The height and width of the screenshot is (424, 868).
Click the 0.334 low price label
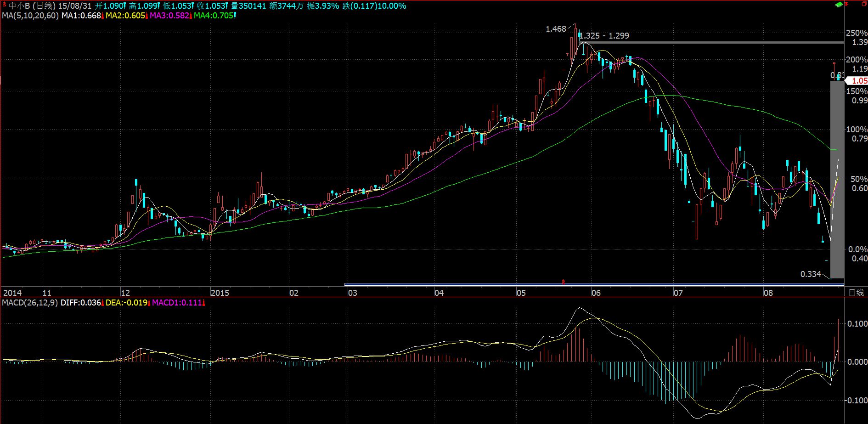point(811,274)
